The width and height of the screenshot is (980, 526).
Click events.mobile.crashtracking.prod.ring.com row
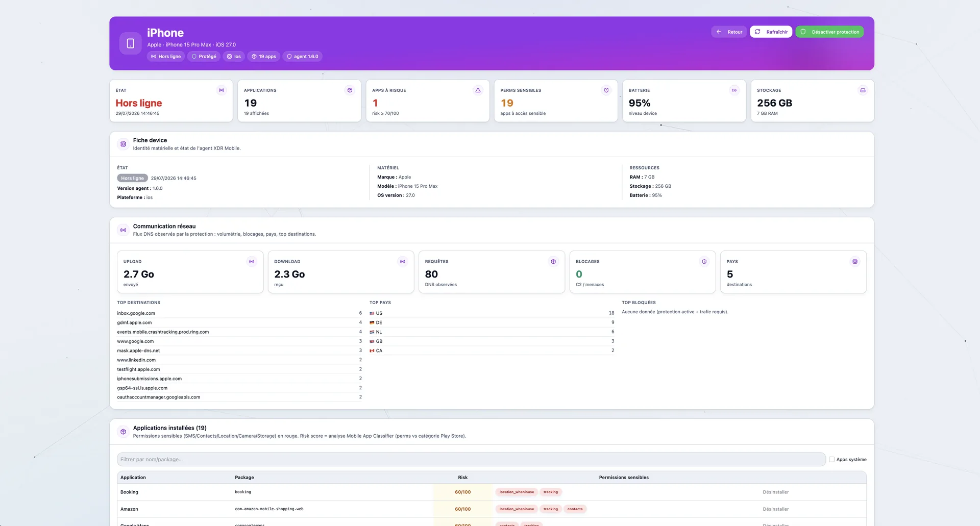point(239,332)
